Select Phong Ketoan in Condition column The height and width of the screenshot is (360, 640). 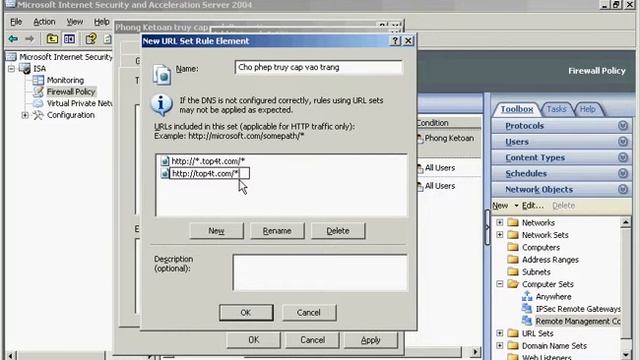pos(449,138)
